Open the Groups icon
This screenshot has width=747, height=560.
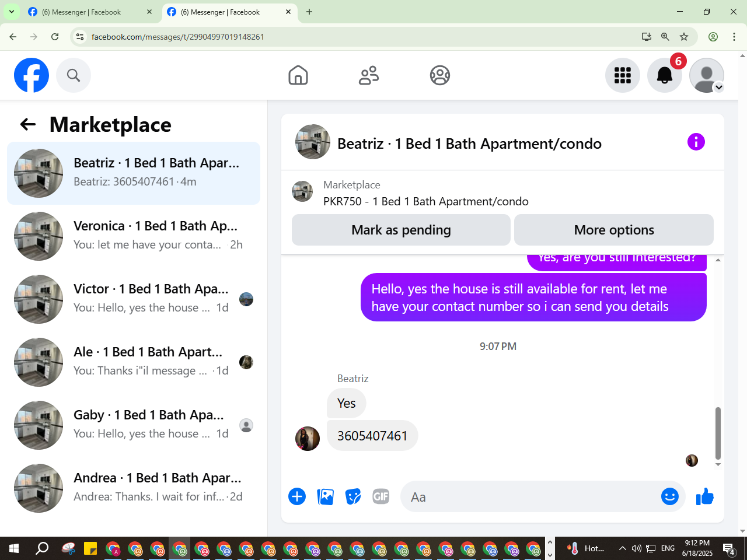pos(440,75)
